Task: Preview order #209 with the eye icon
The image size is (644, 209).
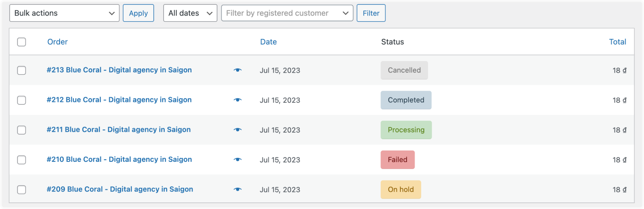Action: click(237, 189)
